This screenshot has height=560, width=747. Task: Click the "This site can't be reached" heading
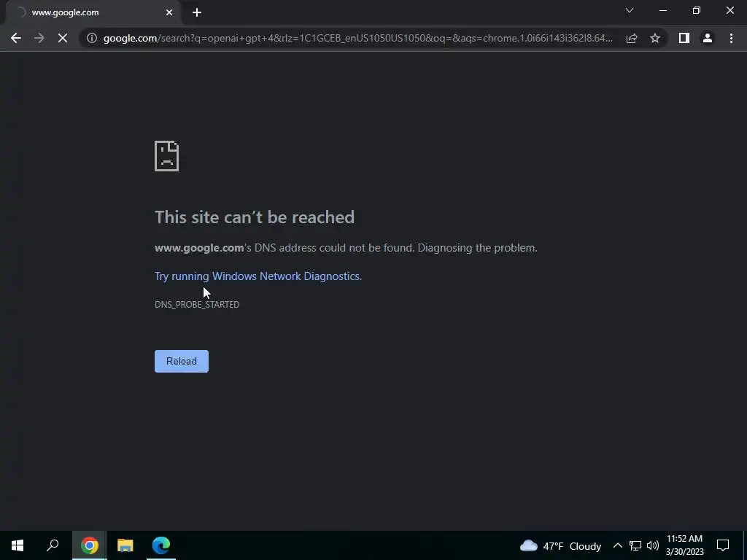click(255, 217)
